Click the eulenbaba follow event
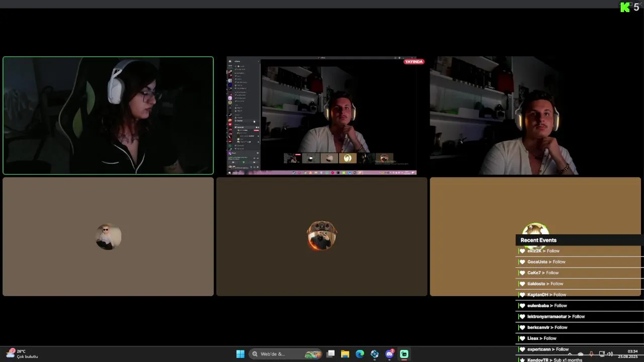Viewport: 644px width, 362px height. [x=580, y=306]
